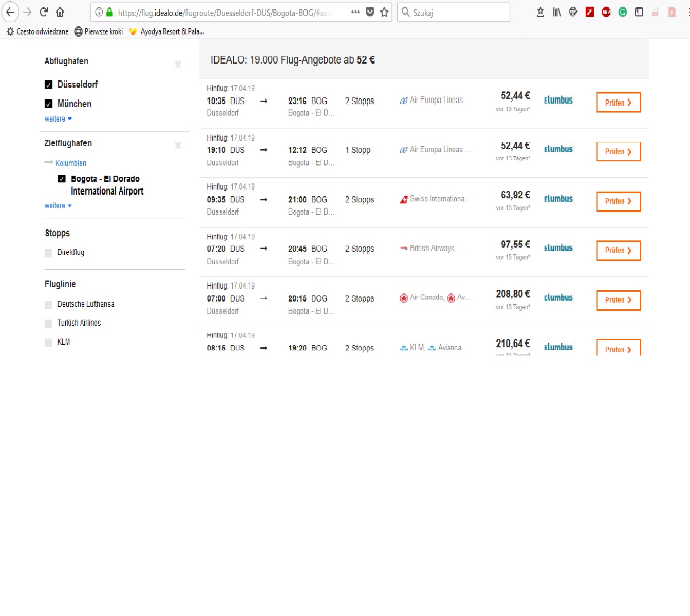Clear the Zielflughafen filter with its X
The height and width of the screenshot is (616, 690).
tap(178, 145)
